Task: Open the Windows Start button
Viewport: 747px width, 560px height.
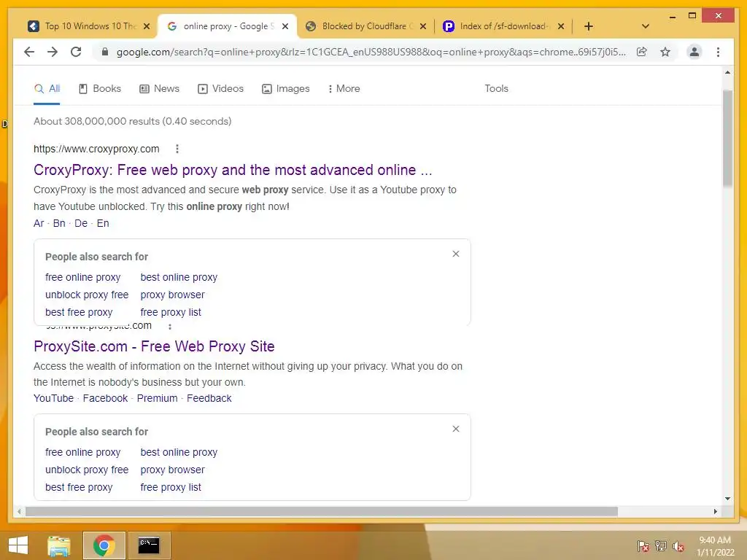Action: [x=18, y=545]
